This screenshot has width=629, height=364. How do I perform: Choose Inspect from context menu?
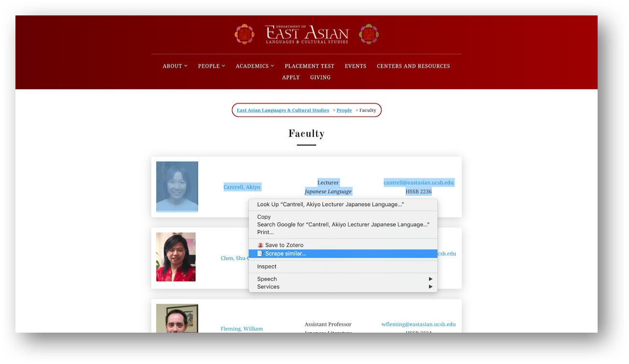[x=343, y=267]
